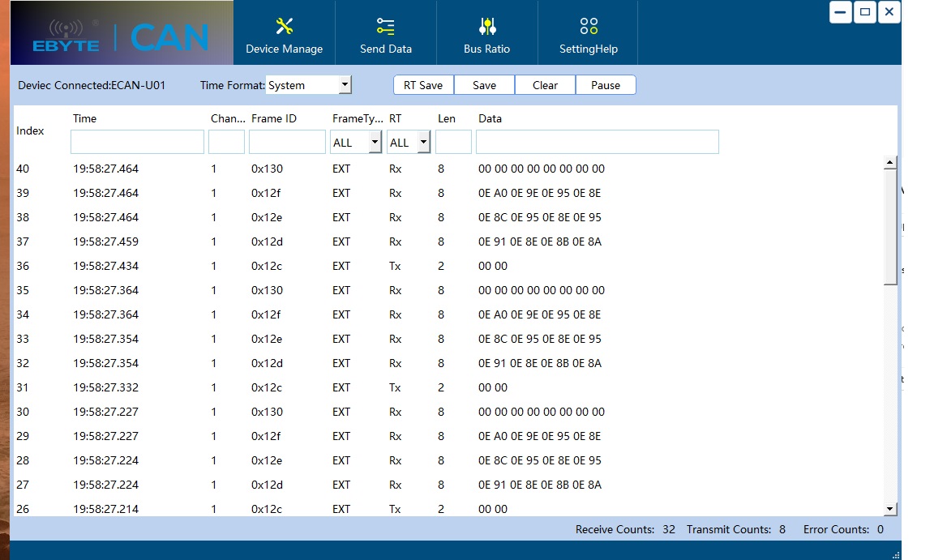Expand the Time Format dropdown

click(345, 84)
